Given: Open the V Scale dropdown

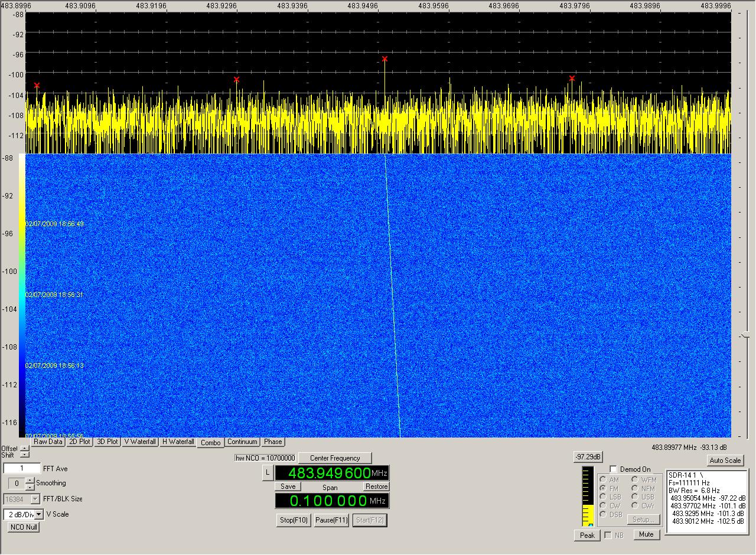Looking at the screenshot, I should click(x=39, y=514).
